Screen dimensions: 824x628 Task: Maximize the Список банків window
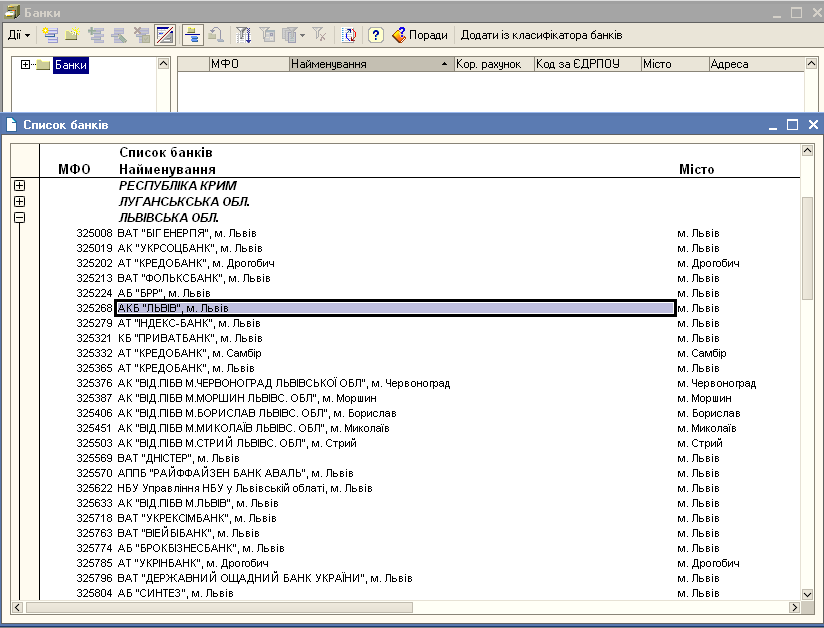coord(792,125)
